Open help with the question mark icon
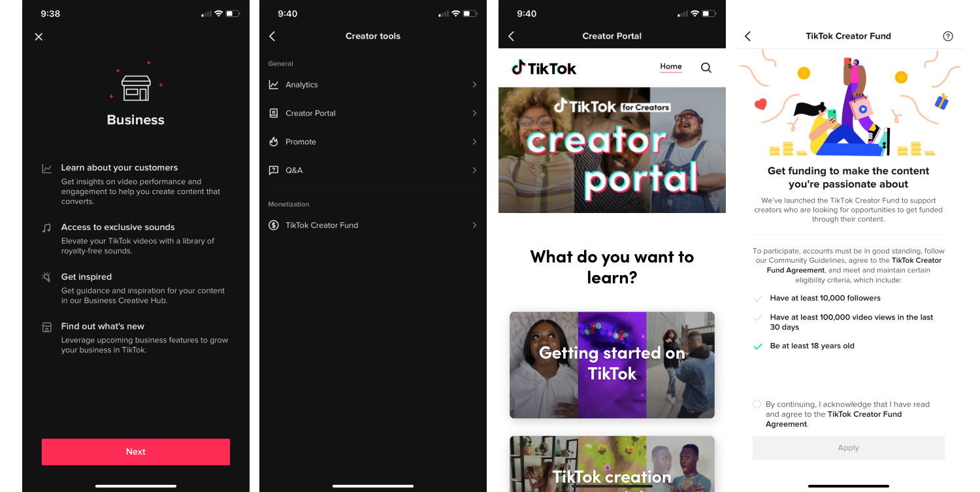The height and width of the screenshot is (492, 980). click(x=948, y=37)
